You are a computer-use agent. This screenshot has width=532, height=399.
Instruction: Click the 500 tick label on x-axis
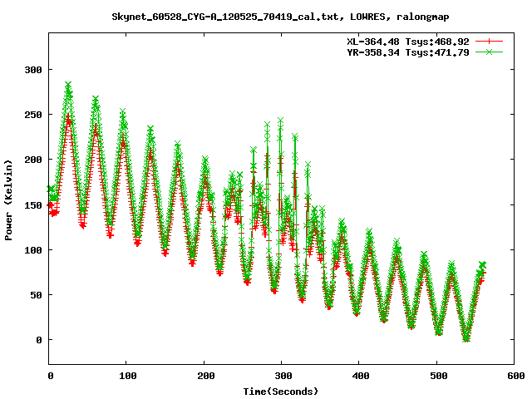(438, 376)
